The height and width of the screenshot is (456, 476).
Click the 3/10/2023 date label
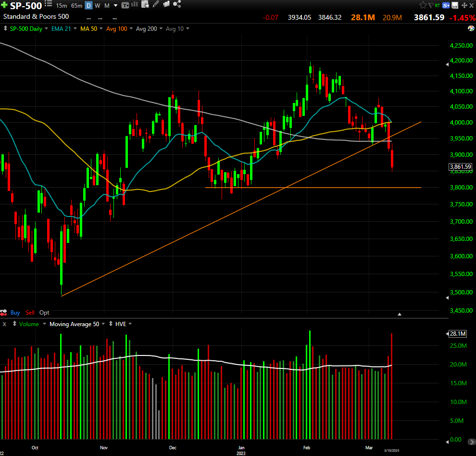pyautogui.click(x=391, y=450)
